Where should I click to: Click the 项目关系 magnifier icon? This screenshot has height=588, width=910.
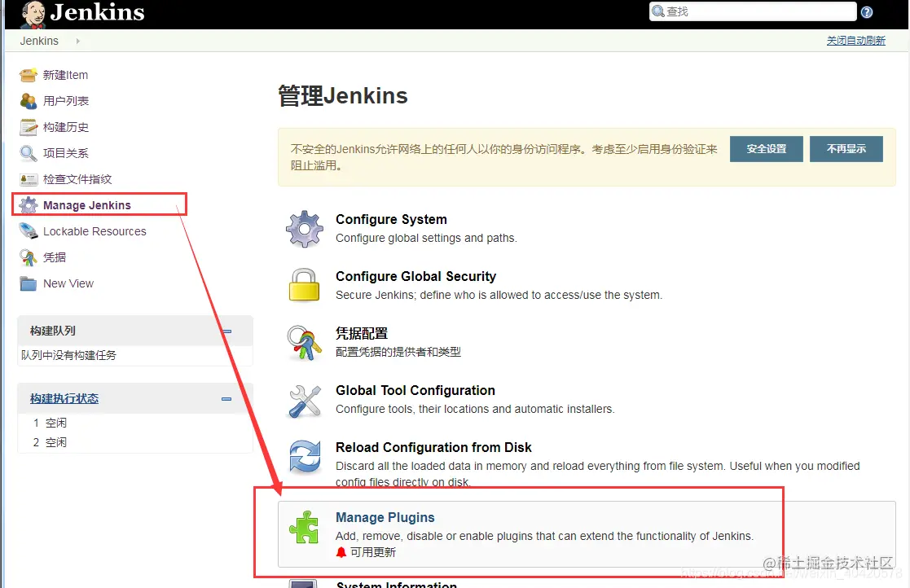[29, 153]
